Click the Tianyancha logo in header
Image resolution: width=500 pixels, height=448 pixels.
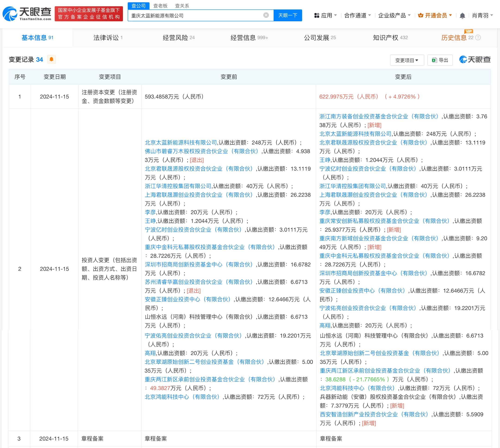tap(27, 14)
